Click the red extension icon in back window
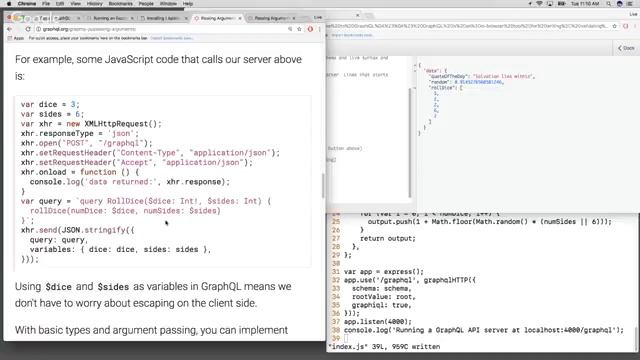Screen dimensions: 640x360 click(x=626, y=26)
